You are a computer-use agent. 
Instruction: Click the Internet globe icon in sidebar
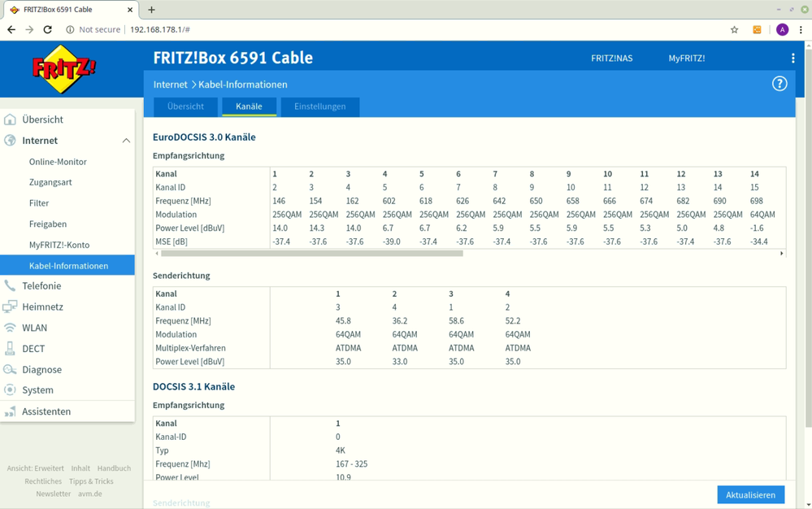click(x=10, y=141)
